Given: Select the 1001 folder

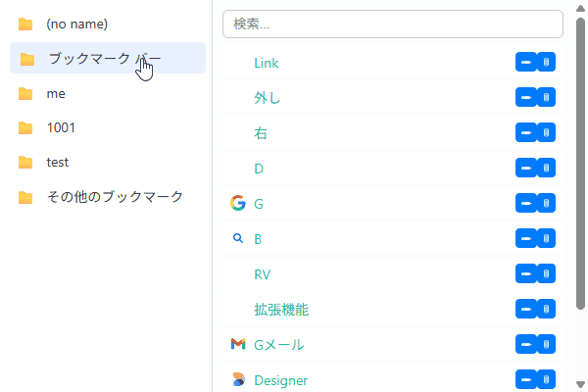Looking at the screenshot, I should 108,128.
